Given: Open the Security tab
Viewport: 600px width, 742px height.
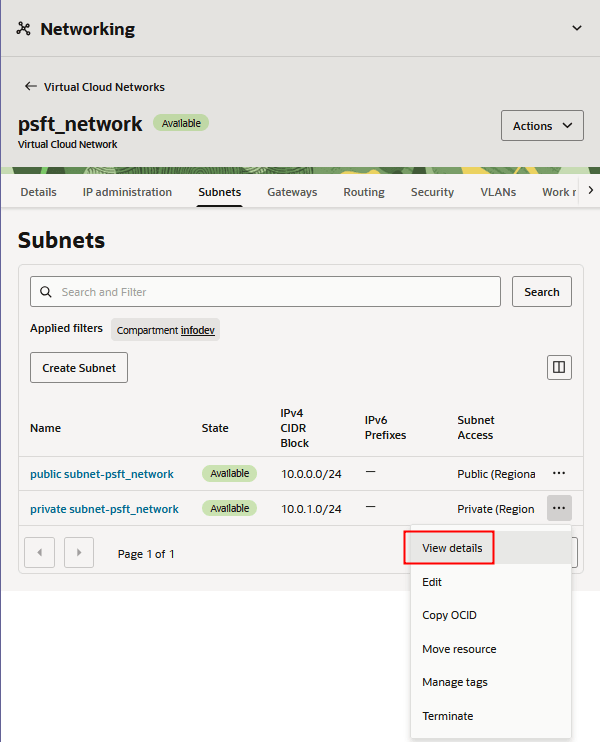Looking at the screenshot, I should pyautogui.click(x=432, y=192).
